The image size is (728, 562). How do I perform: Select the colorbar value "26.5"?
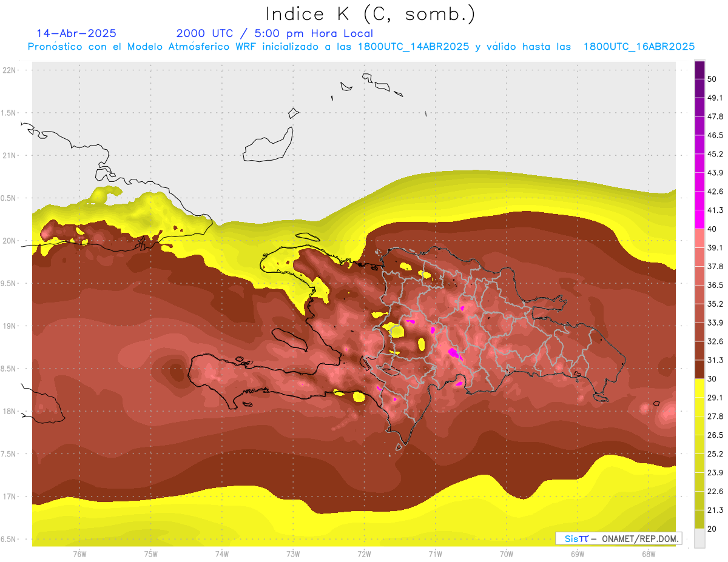click(x=715, y=435)
